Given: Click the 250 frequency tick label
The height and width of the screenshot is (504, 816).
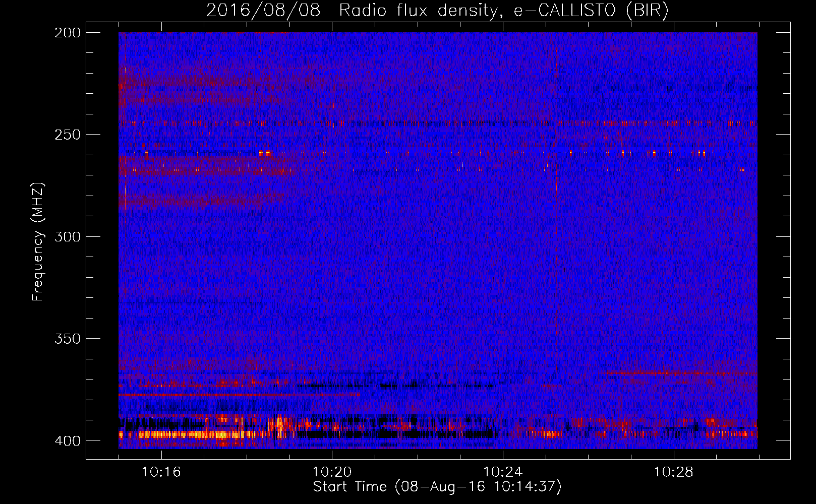Looking at the screenshot, I should (67, 135).
